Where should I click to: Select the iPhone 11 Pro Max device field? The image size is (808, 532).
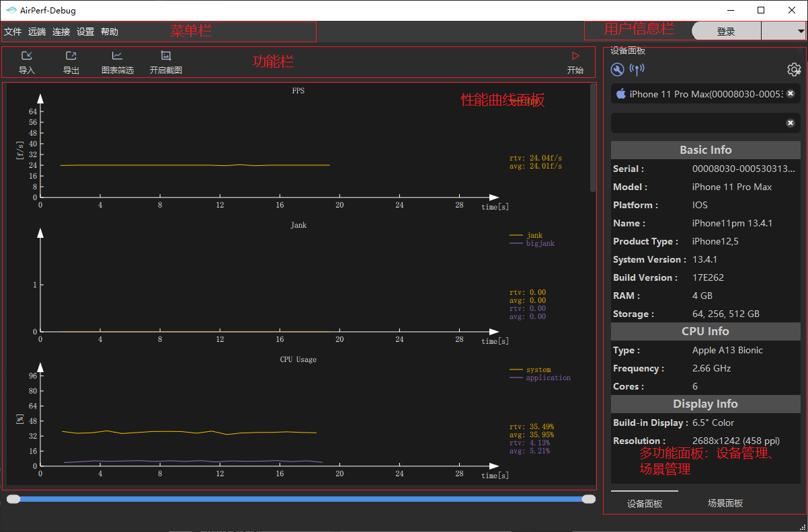pos(705,94)
